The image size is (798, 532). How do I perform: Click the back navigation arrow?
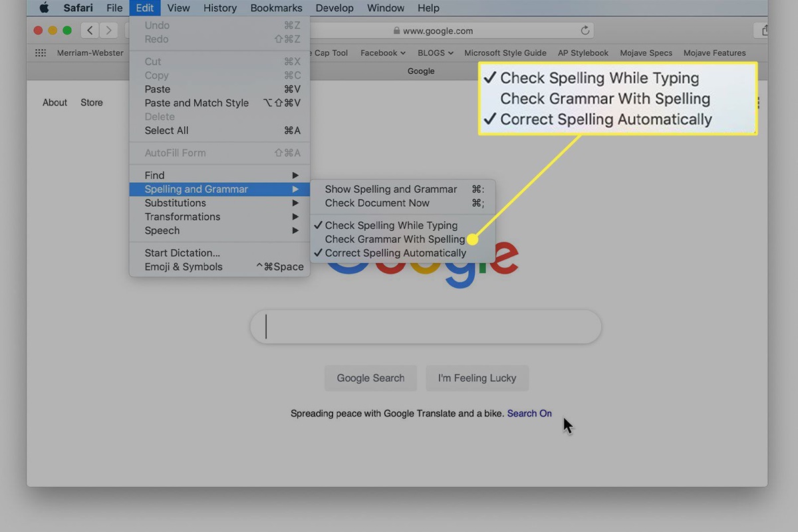[x=90, y=30]
